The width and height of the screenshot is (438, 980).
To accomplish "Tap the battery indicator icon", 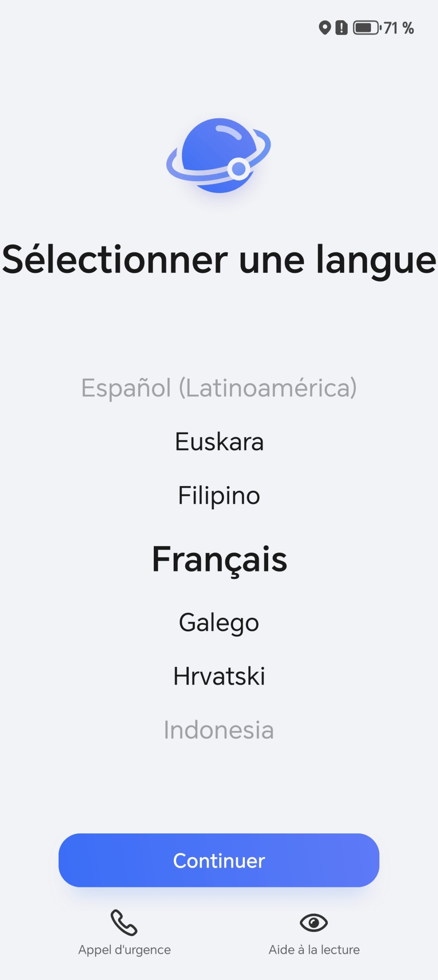I will coord(366,28).
